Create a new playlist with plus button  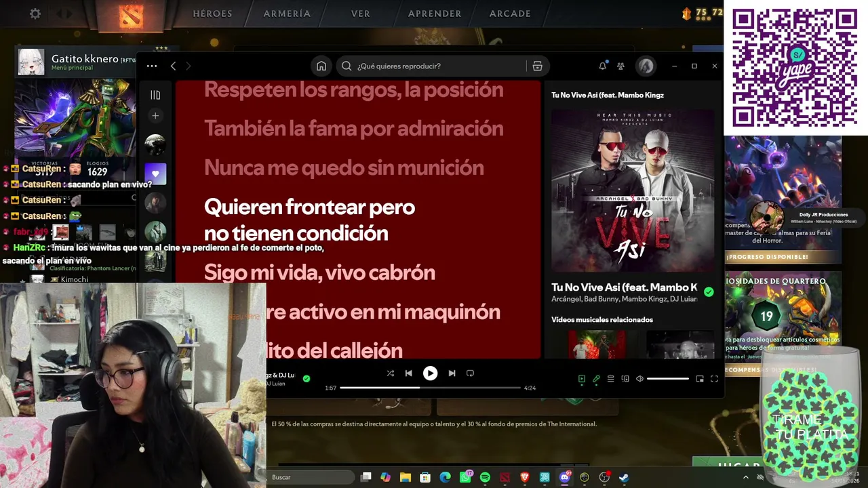(155, 116)
